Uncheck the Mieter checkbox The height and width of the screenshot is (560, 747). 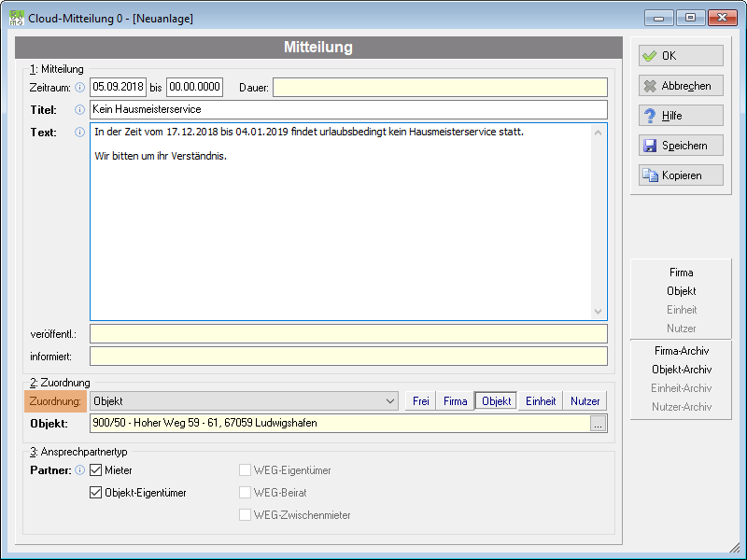96,470
